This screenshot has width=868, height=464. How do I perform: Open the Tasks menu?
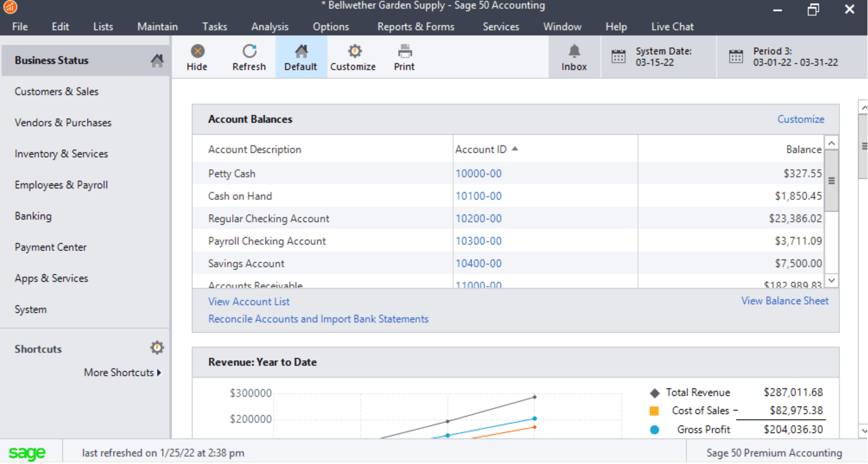click(215, 27)
